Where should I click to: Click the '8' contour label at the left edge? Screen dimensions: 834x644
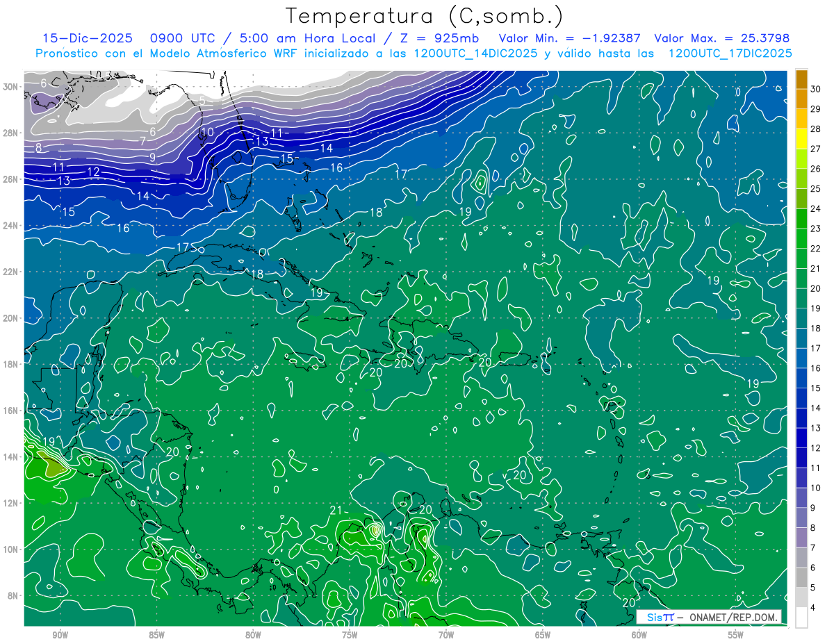(x=39, y=147)
